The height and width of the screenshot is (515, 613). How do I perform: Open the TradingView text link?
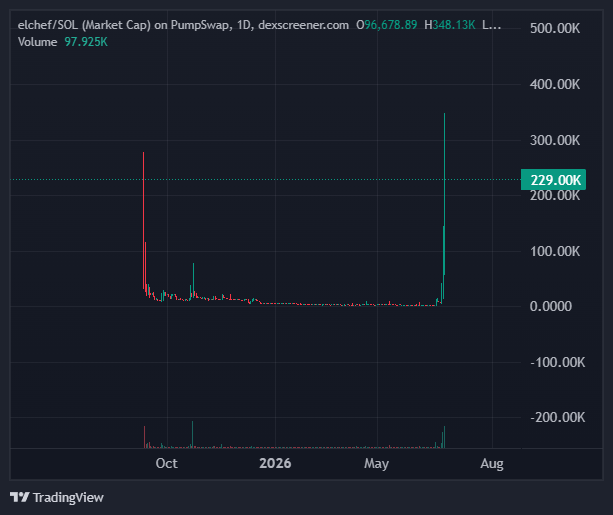(x=68, y=497)
